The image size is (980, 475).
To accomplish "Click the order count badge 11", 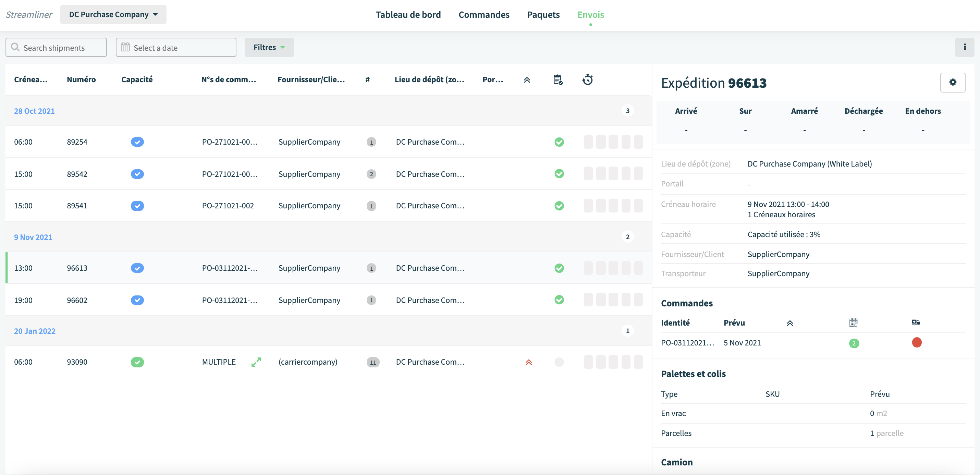I will point(373,362).
